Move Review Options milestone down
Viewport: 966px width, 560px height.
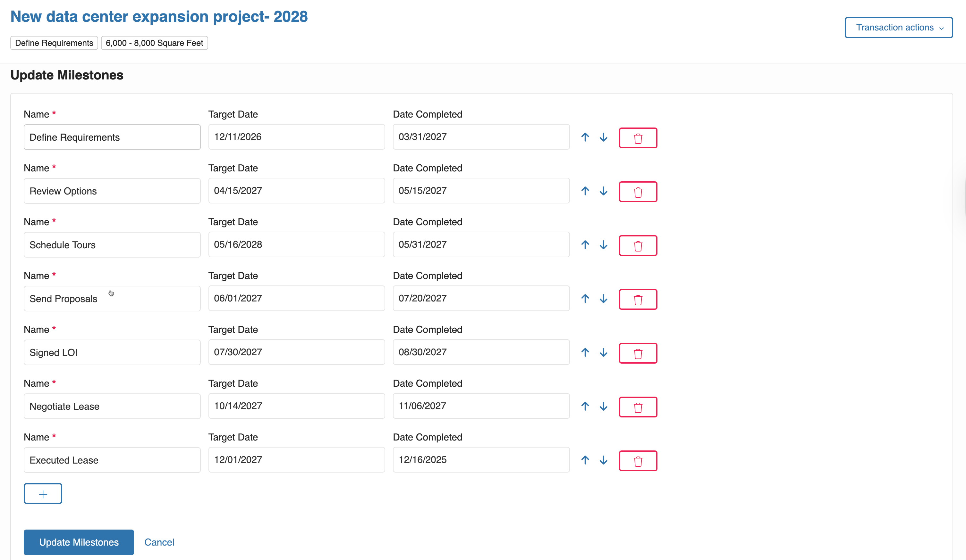(603, 191)
